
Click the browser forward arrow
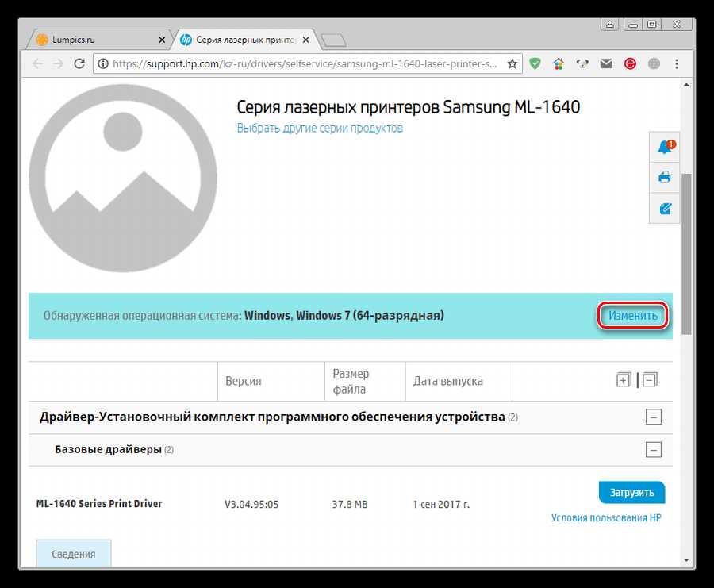click(58, 63)
